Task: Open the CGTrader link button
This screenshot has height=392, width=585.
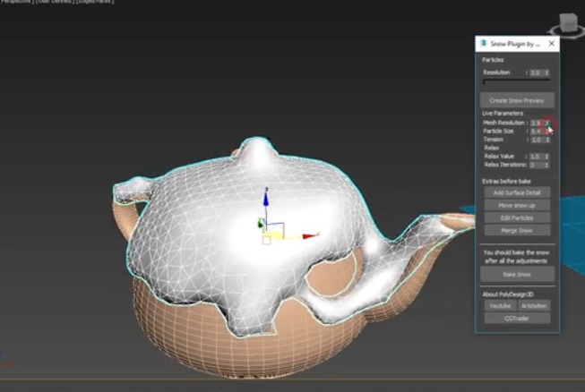Action: point(517,319)
